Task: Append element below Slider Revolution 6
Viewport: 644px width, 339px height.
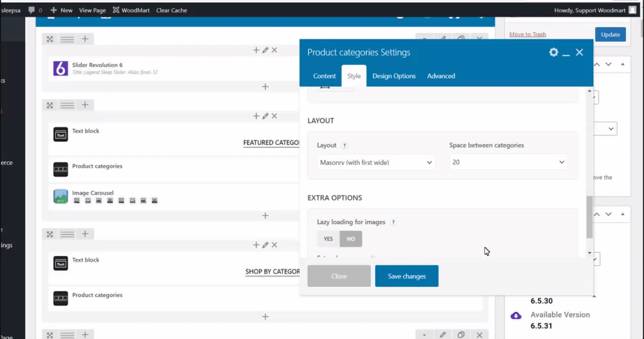Action: coord(265,87)
